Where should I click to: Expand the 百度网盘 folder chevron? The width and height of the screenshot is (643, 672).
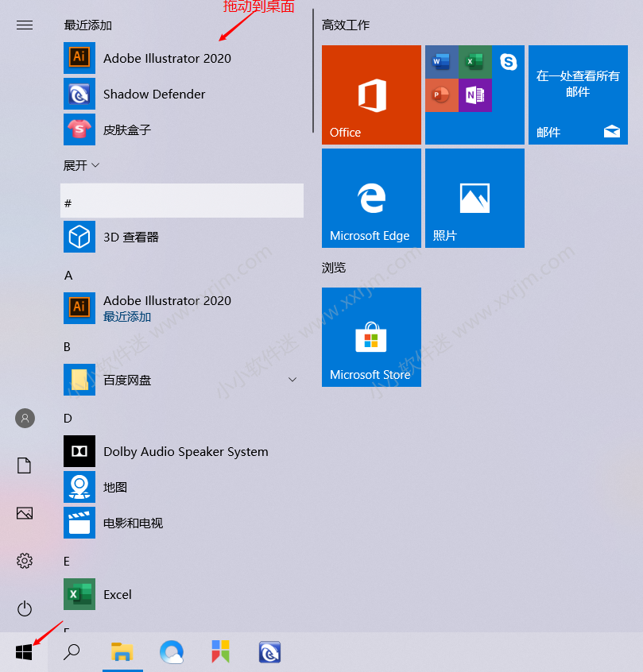coord(292,380)
